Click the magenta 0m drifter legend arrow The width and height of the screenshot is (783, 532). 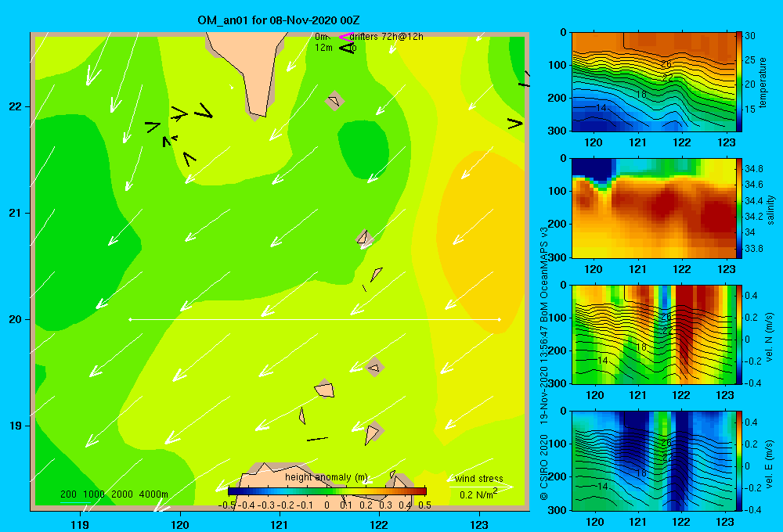[345, 37]
